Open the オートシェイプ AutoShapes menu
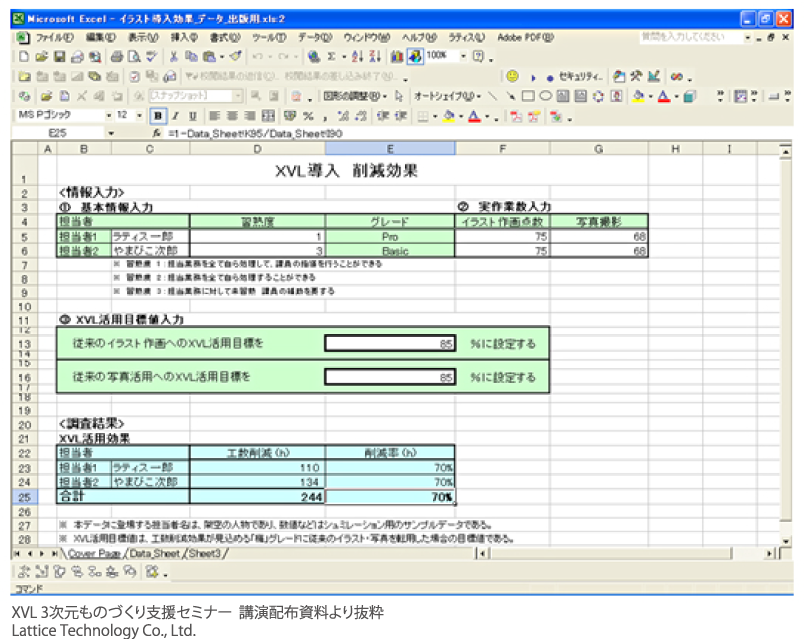 pos(447,96)
